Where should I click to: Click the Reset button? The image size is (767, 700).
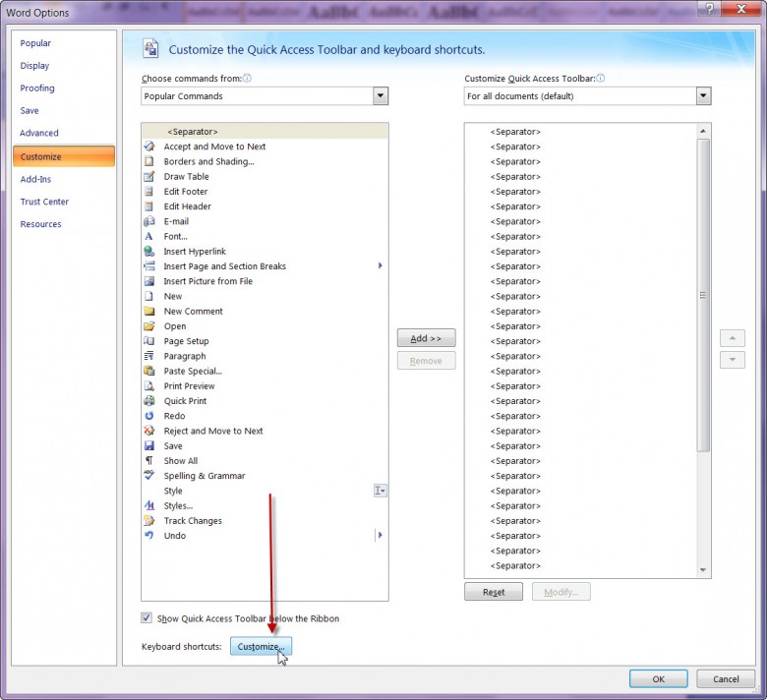494,592
